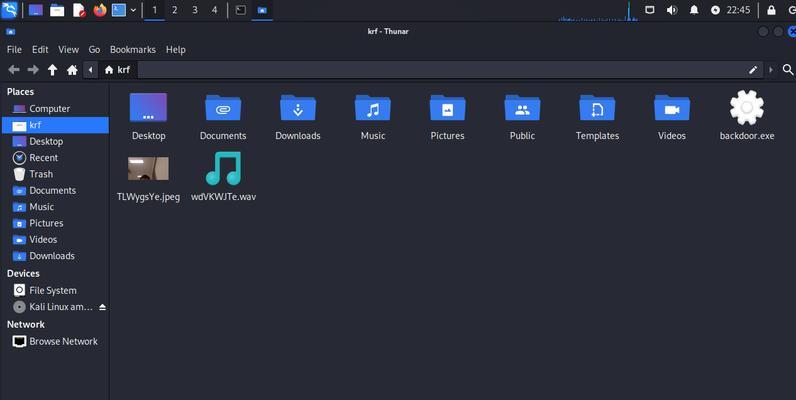Click the Firefox browser launcher in panel
The image size is (796, 400).
click(100, 10)
